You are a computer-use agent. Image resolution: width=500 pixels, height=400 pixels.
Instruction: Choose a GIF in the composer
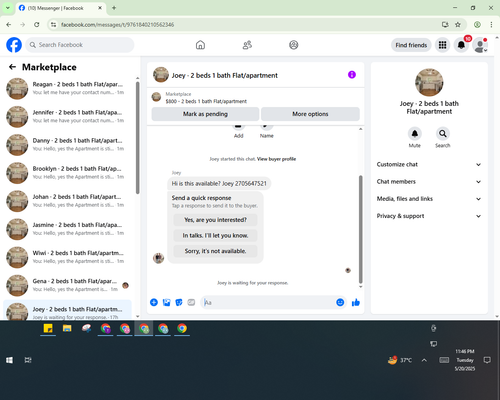[191, 302]
